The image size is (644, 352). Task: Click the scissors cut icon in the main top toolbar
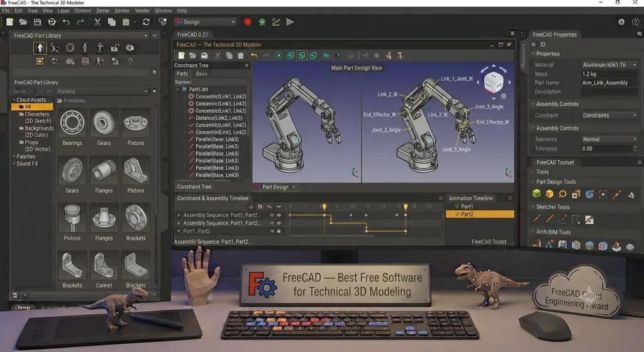(97, 22)
